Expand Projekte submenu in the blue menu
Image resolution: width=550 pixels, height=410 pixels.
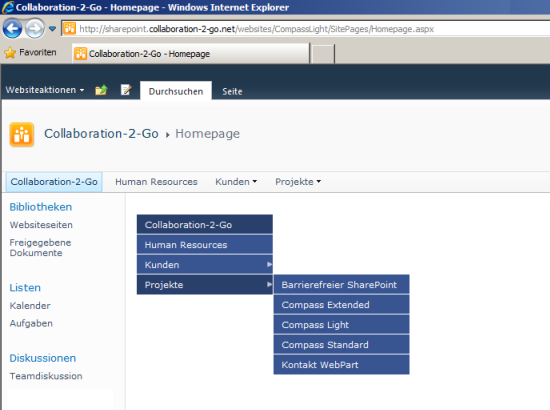point(204,284)
